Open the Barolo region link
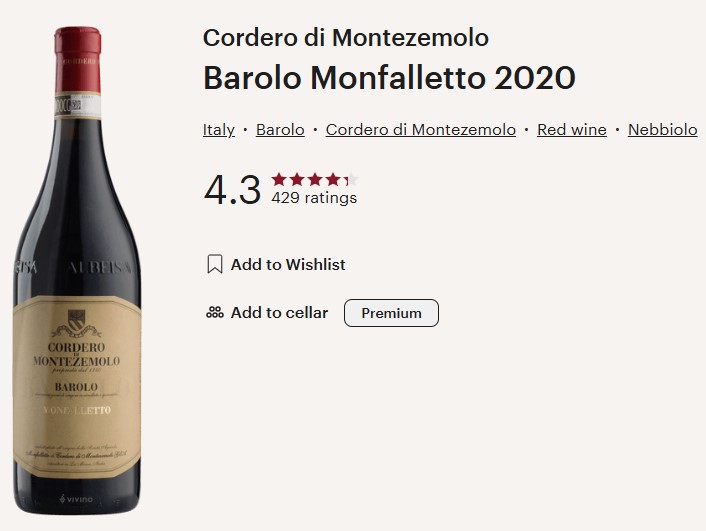The image size is (706, 531). (x=280, y=130)
